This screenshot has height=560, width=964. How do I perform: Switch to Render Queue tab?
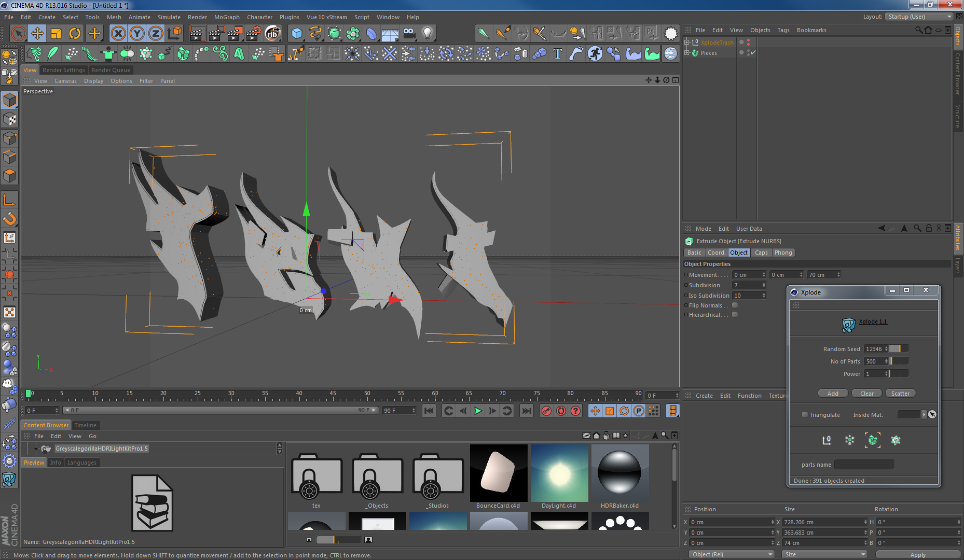coord(111,70)
